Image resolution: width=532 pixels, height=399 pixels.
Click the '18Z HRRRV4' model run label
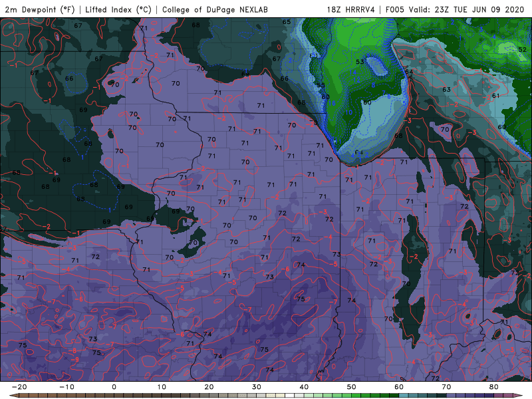pos(351,9)
